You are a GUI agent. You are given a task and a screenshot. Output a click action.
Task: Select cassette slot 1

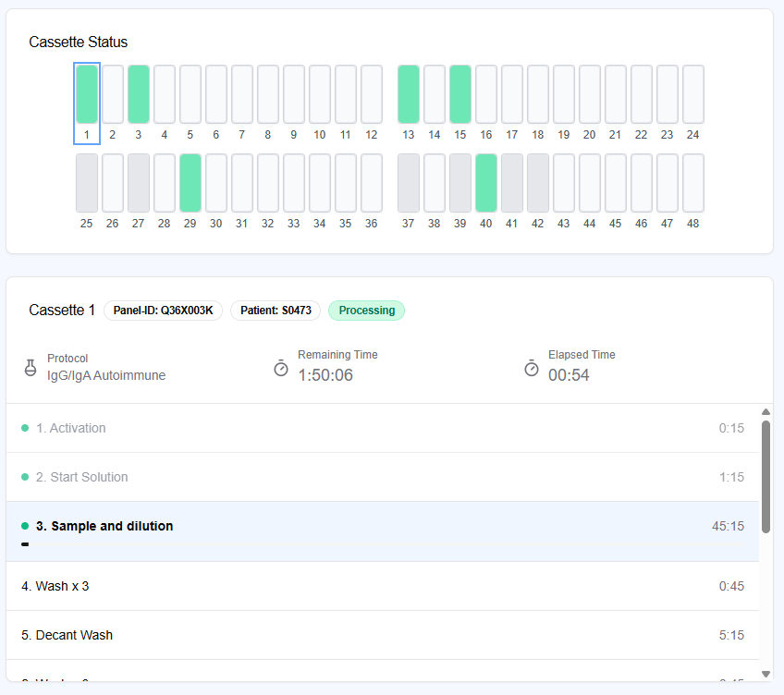click(x=86, y=94)
